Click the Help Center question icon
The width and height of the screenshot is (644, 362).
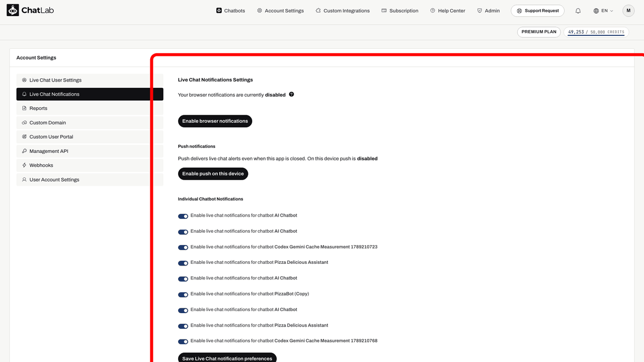click(x=433, y=10)
